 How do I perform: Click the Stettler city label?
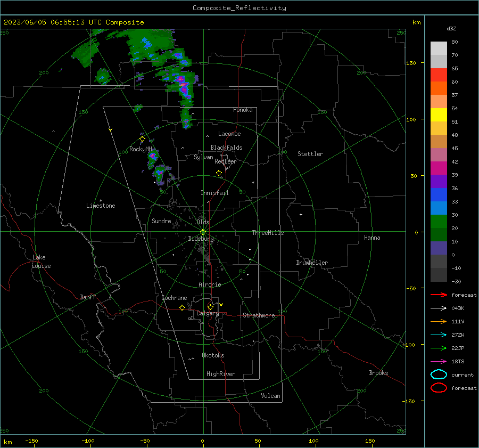(310, 154)
